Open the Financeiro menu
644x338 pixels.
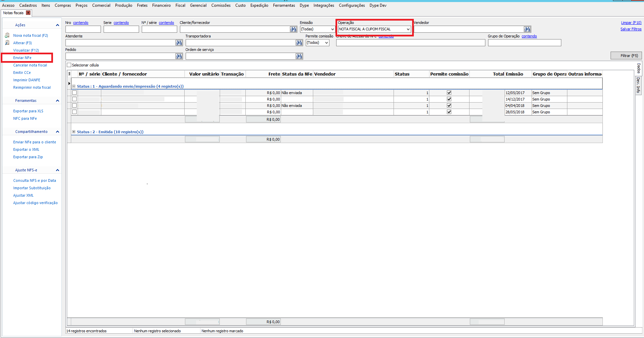tap(161, 5)
